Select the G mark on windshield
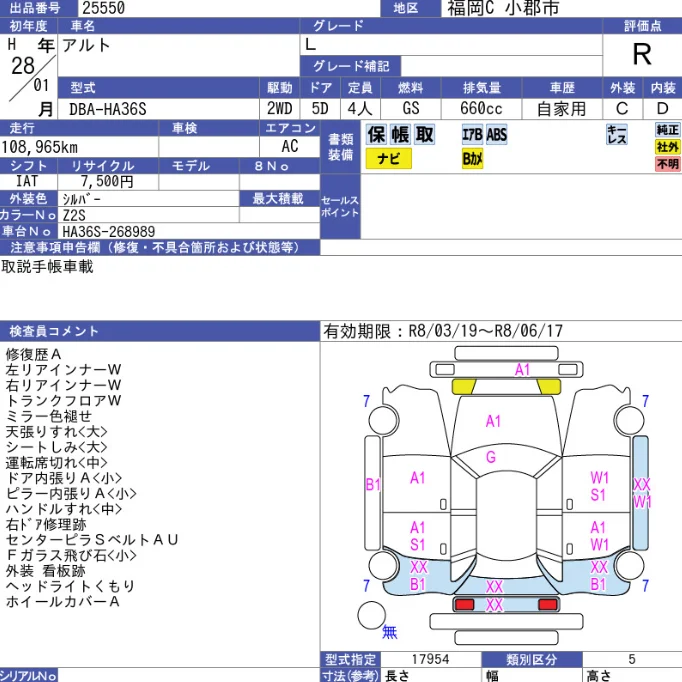Screen dimensions: 682x682 tap(491, 457)
